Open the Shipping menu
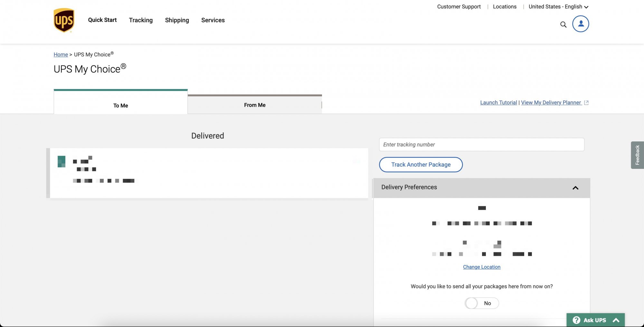 click(x=177, y=20)
